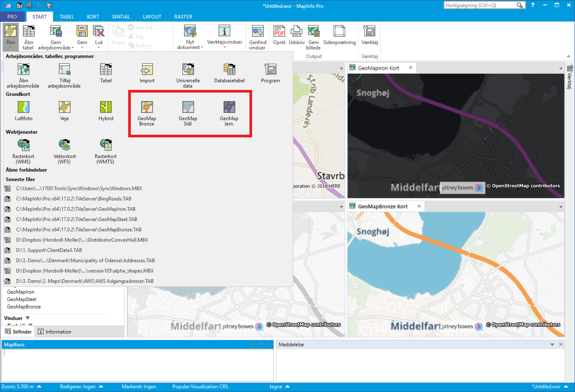The height and width of the screenshot is (392, 575).
Task: Open the Redigerer status arrow
Action: click(101, 386)
